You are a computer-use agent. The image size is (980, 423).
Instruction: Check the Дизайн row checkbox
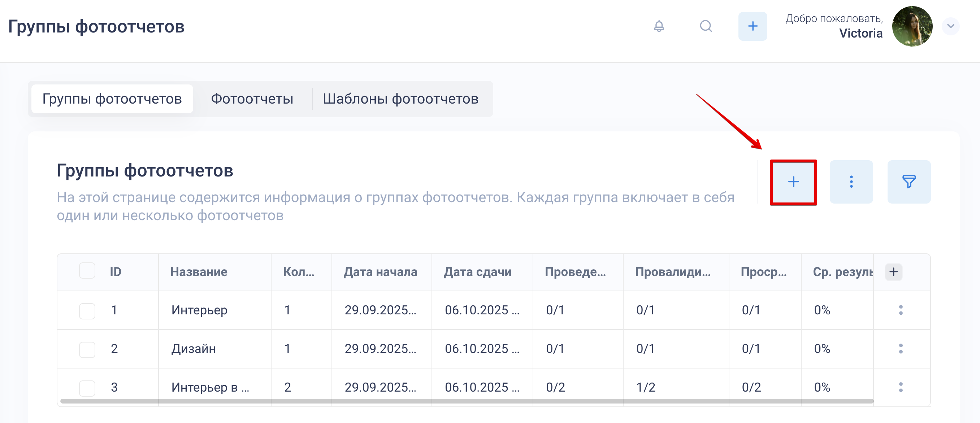[87, 349]
